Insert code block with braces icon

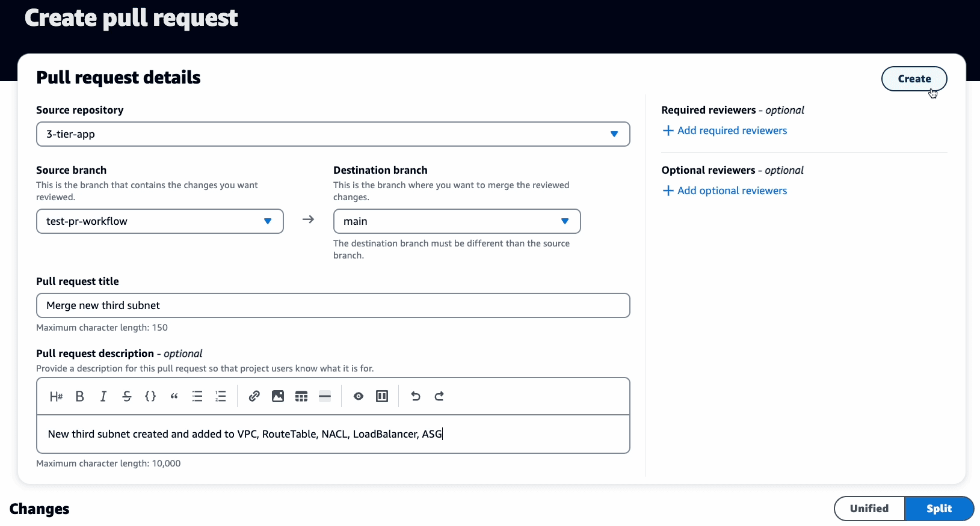pyautogui.click(x=150, y=396)
